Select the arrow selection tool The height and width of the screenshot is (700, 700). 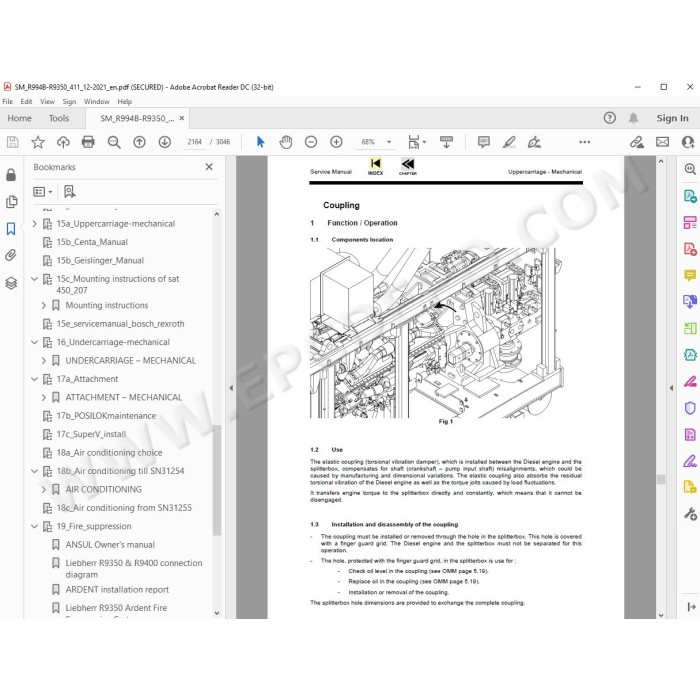[x=260, y=142]
